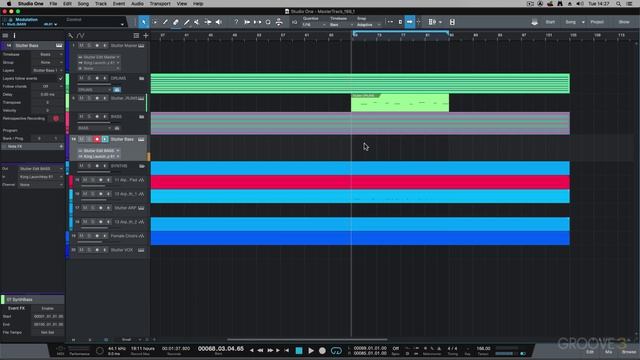Image resolution: width=640 pixels, height=360 pixels.
Task: Toggle the inspector info icon
Action: coord(14,36)
